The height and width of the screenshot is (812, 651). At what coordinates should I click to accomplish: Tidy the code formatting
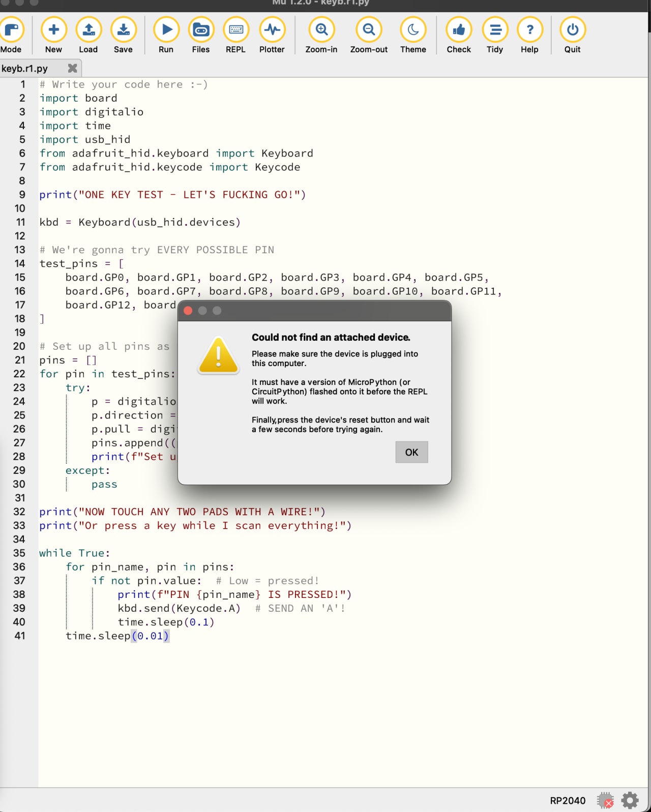pyautogui.click(x=495, y=35)
